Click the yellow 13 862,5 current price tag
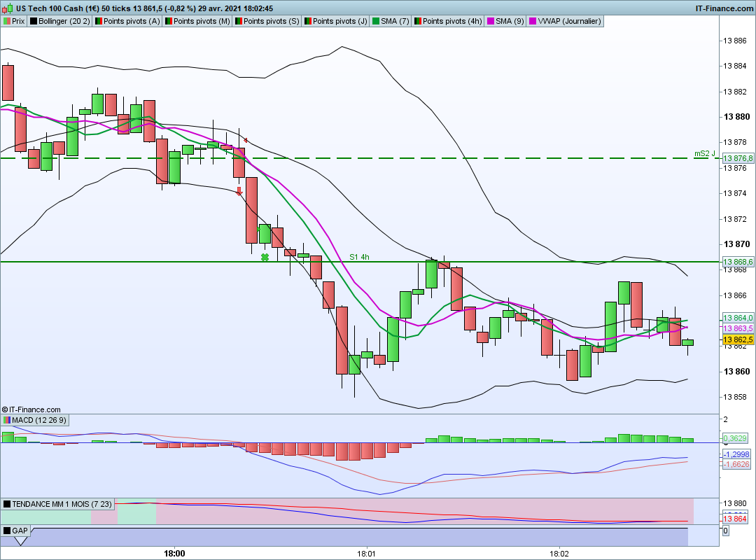 (738, 339)
